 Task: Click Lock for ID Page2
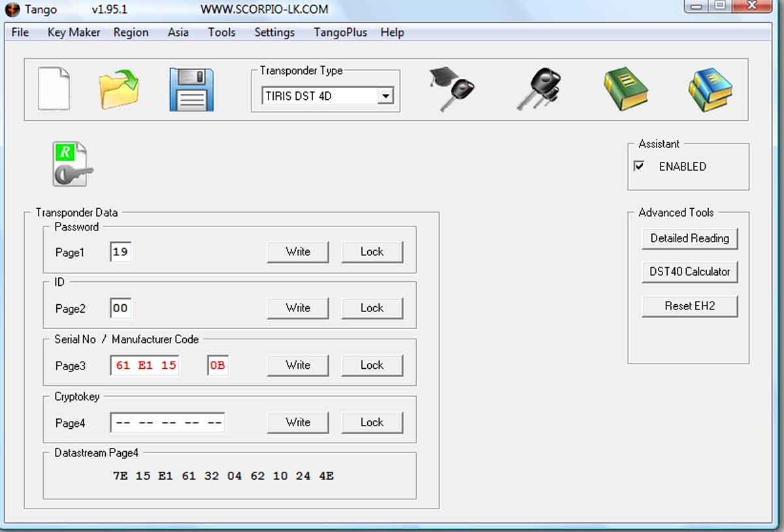click(372, 308)
